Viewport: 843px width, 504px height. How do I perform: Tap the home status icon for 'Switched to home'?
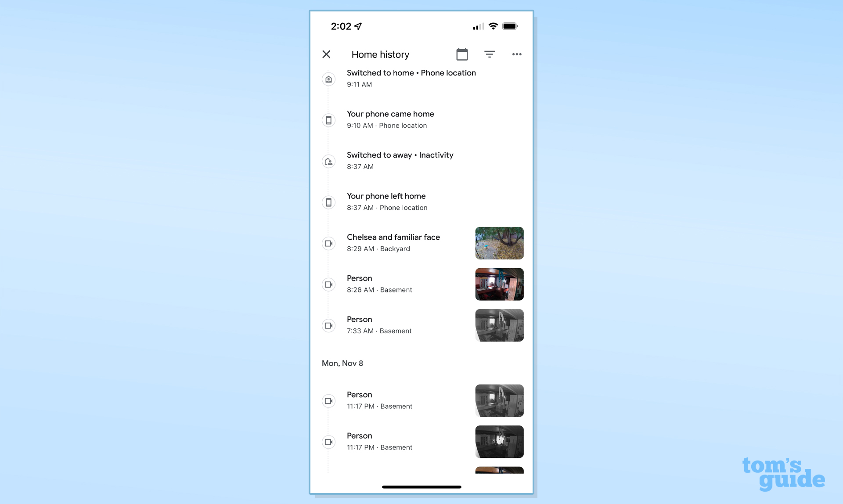tap(328, 79)
